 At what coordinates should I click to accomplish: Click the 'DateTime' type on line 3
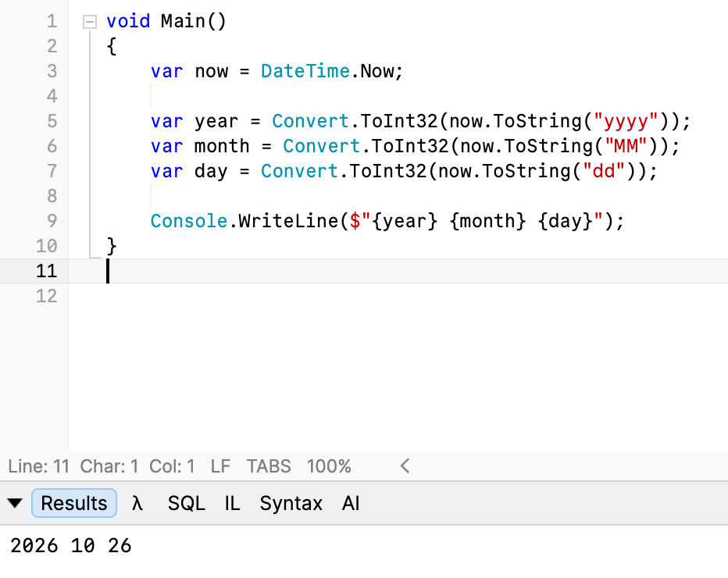305,71
